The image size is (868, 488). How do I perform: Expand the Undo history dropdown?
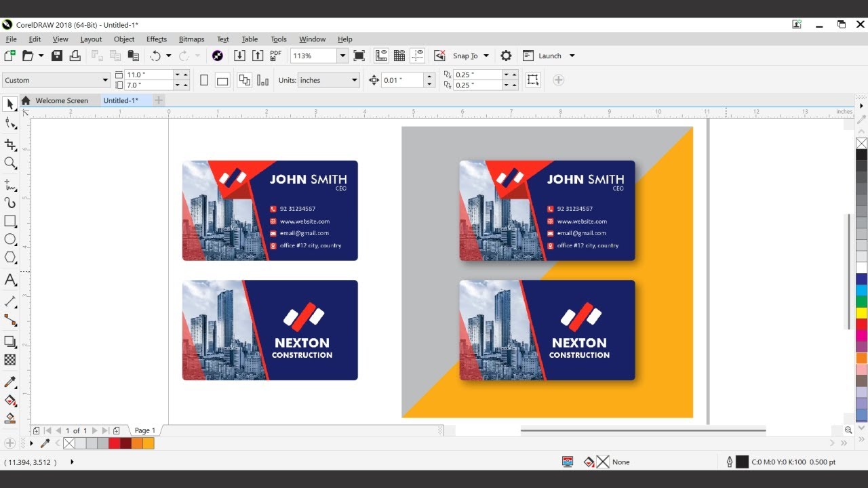click(168, 56)
